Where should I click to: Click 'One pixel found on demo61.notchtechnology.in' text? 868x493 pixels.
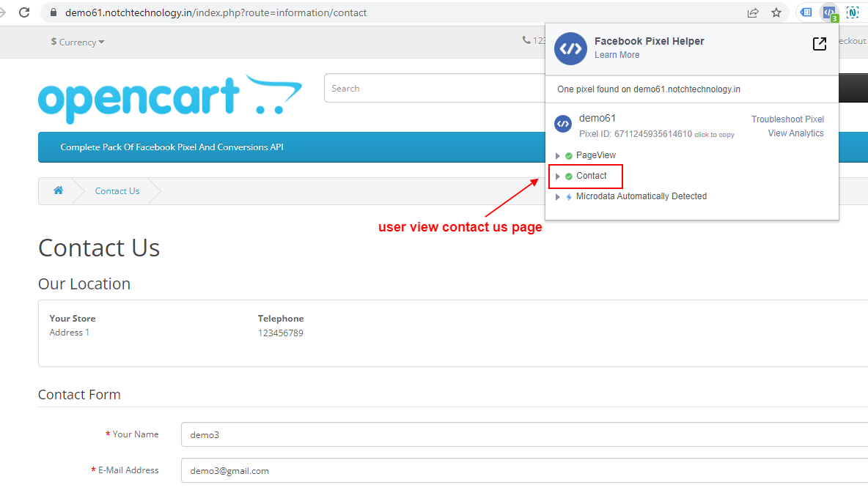pyautogui.click(x=648, y=89)
